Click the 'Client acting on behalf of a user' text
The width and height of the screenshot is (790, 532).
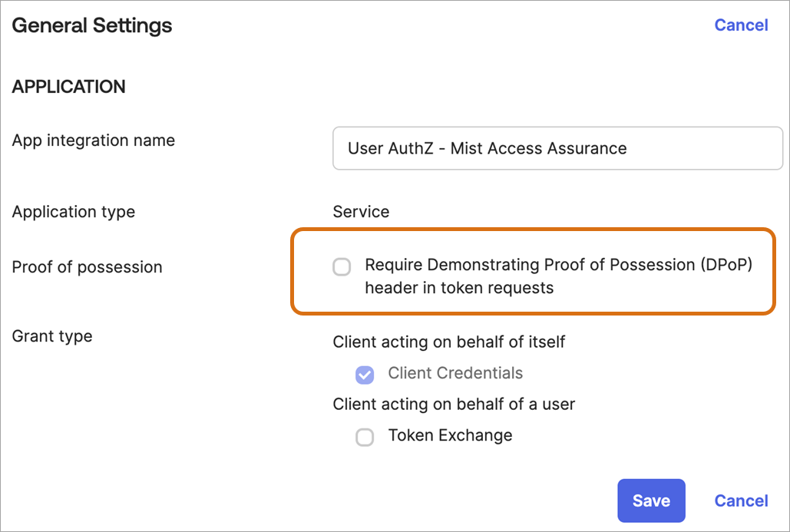pos(454,404)
